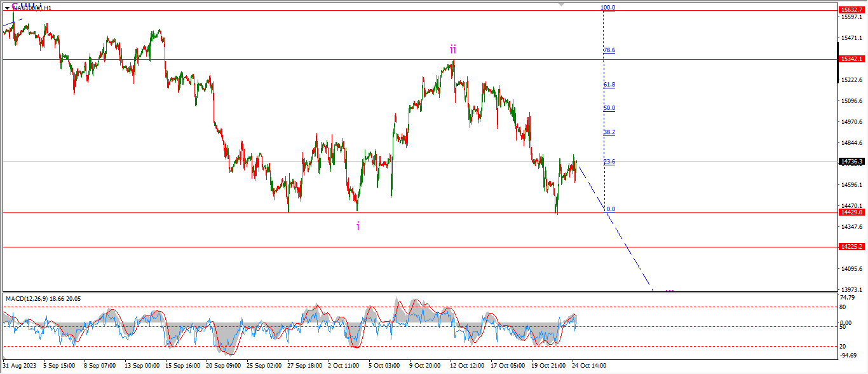Viewport: 868px width, 374px height.
Task: Click the Fibonacci 61.8 level label
Action: point(609,85)
